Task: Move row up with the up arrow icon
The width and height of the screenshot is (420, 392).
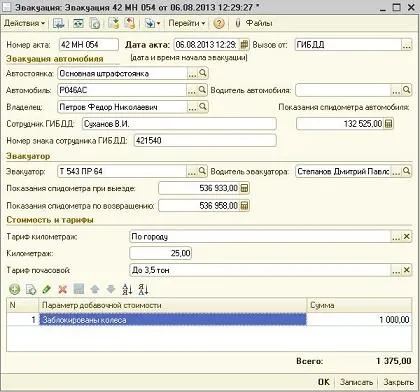Action: (95, 289)
